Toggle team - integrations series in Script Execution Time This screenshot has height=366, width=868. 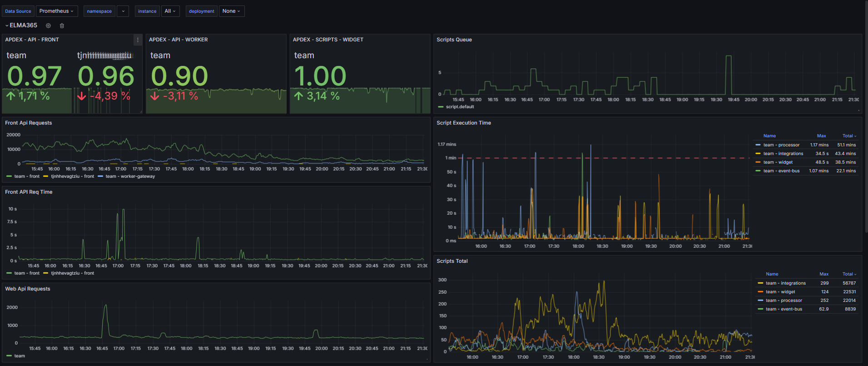pos(783,154)
